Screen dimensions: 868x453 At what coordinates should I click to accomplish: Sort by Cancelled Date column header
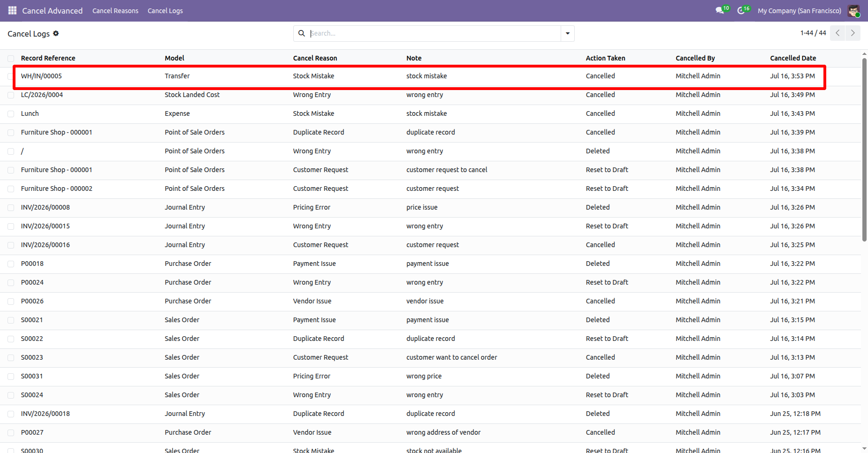tap(793, 58)
